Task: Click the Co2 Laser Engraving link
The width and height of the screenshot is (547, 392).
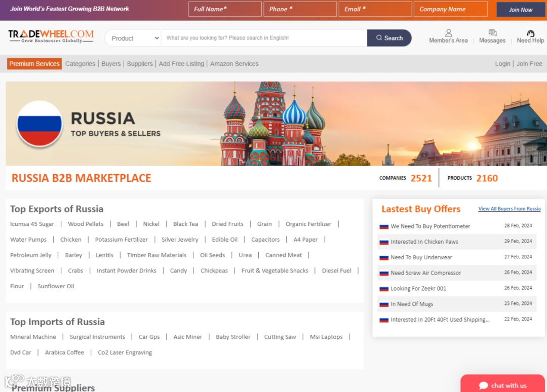Action: pos(125,352)
